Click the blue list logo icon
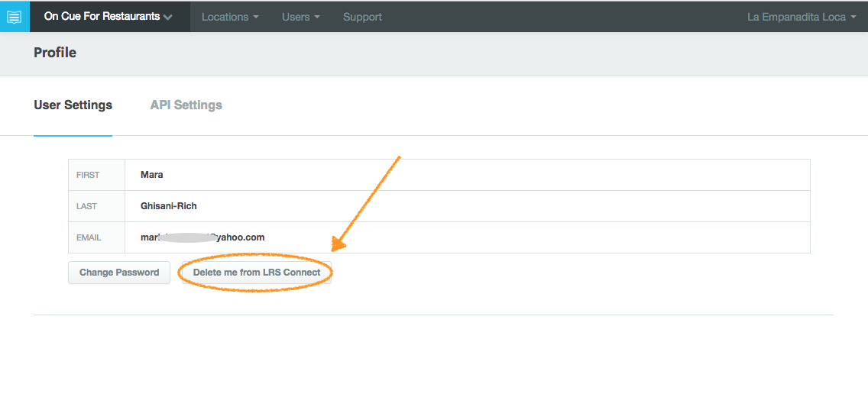 [15, 17]
